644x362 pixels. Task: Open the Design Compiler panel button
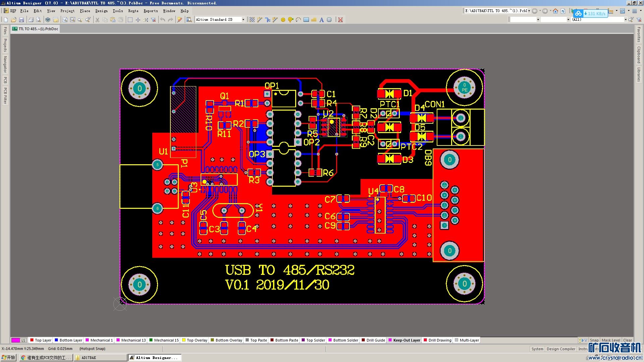(x=561, y=349)
